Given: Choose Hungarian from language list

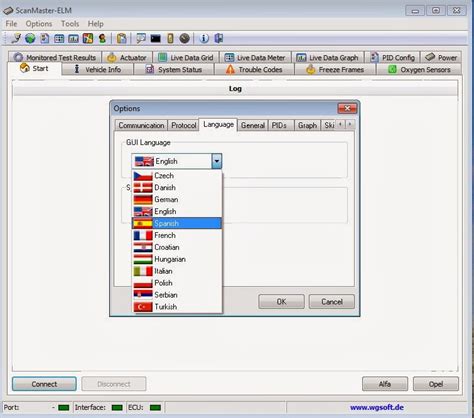Looking at the screenshot, I should 177,259.
